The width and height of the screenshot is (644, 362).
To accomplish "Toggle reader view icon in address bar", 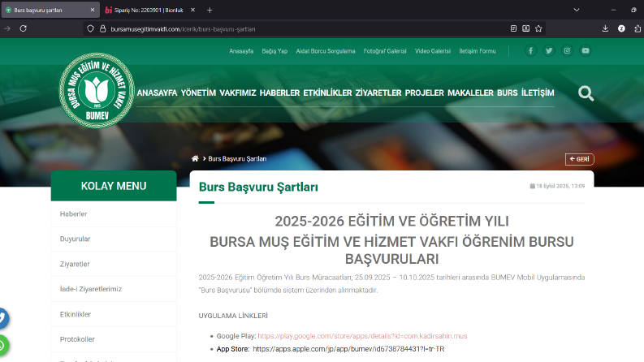I will click(x=513, y=28).
